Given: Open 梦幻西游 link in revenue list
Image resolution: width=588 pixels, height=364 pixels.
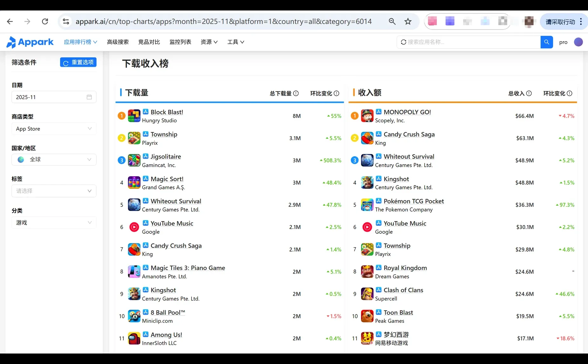Looking at the screenshot, I should click(x=396, y=334).
